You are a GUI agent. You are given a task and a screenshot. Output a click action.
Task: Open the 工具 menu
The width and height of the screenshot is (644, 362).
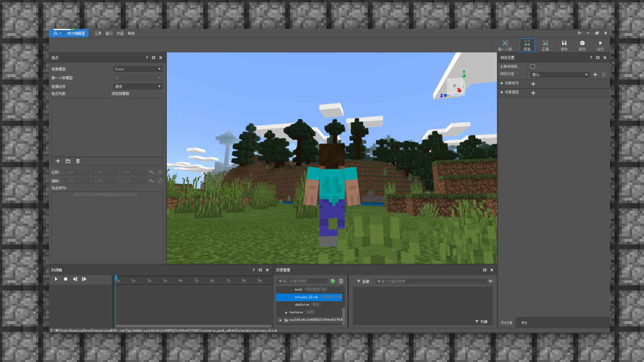tap(98, 33)
